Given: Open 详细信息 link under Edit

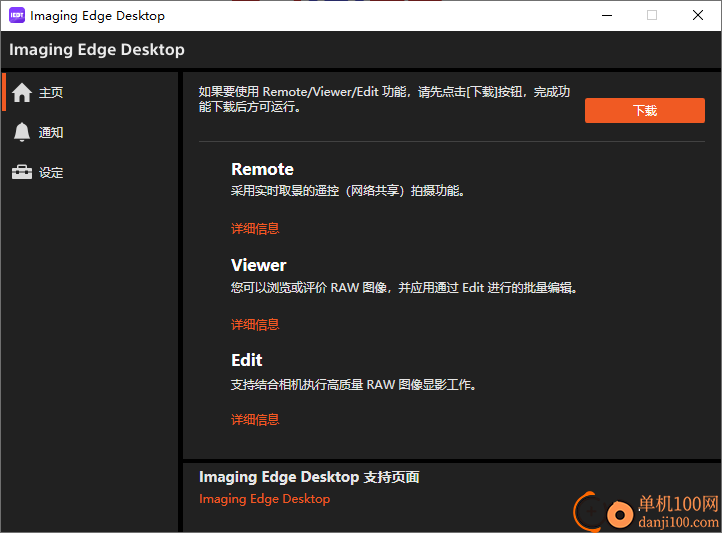Looking at the screenshot, I should (x=255, y=419).
